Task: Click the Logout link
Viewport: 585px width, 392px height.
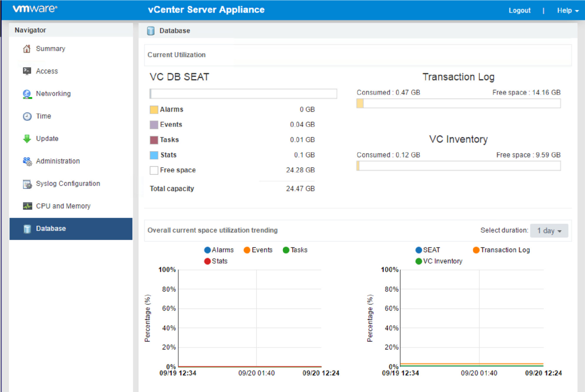Action: (519, 10)
